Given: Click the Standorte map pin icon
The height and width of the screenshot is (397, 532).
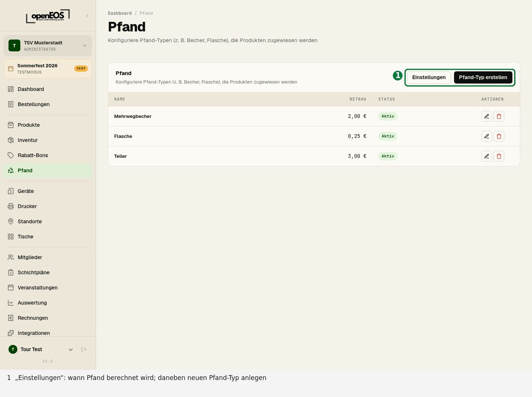Looking at the screenshot, I should point(11,221).
